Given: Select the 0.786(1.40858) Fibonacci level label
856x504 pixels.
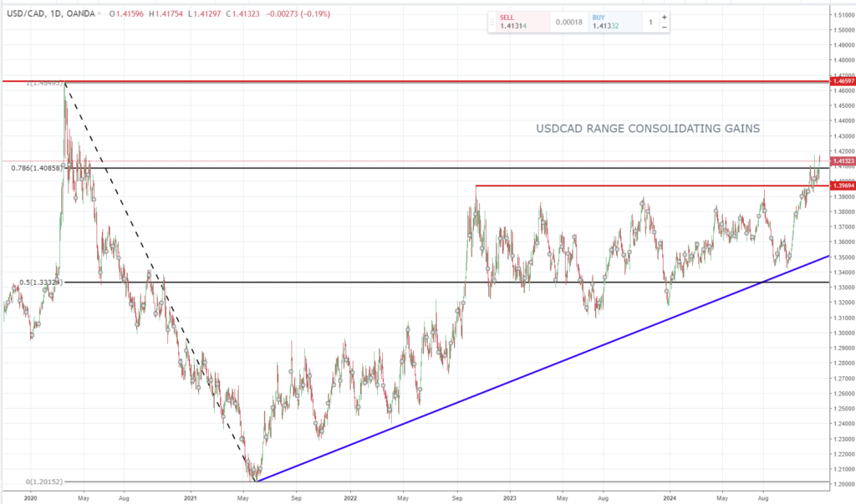Looking at the screenshot, I should (x=38, y=168).
